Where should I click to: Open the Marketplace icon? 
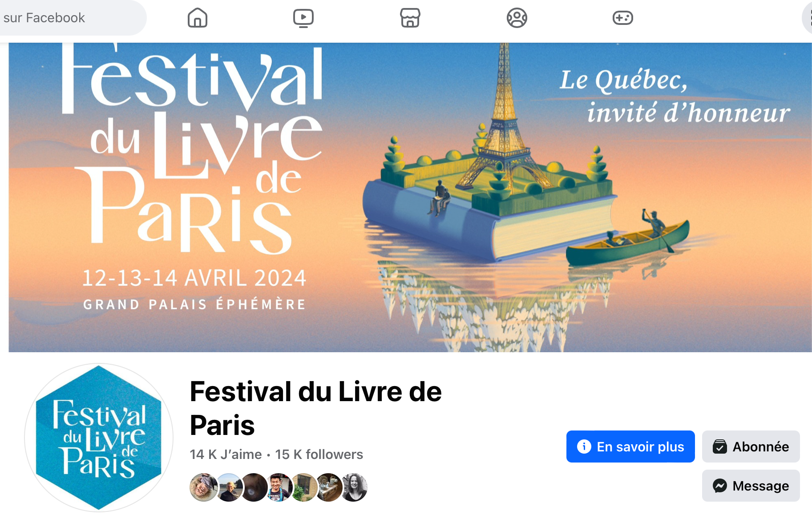[409, 18]
